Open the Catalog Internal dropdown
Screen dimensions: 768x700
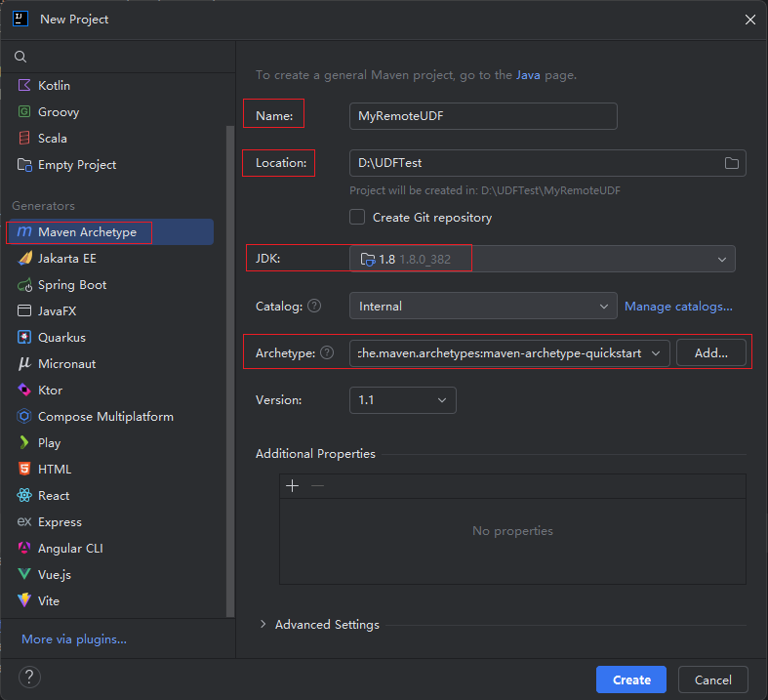[x=483, y=307]
